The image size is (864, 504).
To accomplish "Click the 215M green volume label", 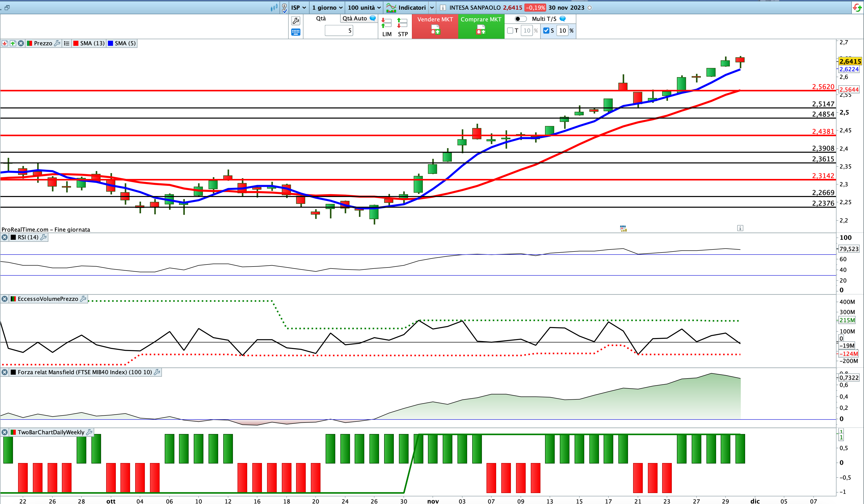I will (x=847, y=320).
